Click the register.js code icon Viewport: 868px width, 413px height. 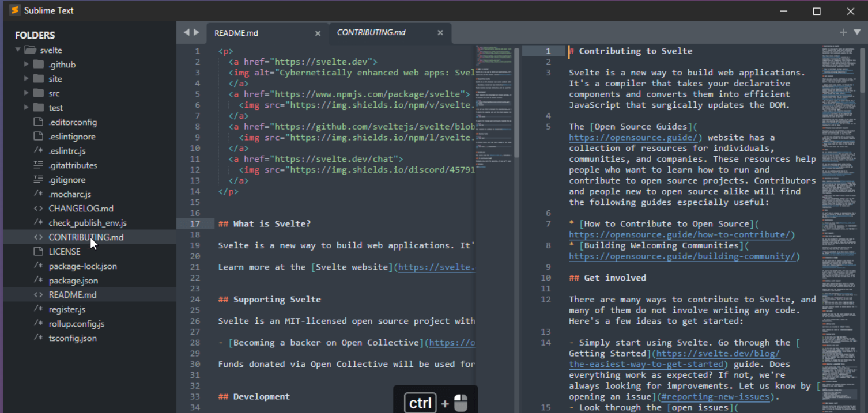point(39,309)
